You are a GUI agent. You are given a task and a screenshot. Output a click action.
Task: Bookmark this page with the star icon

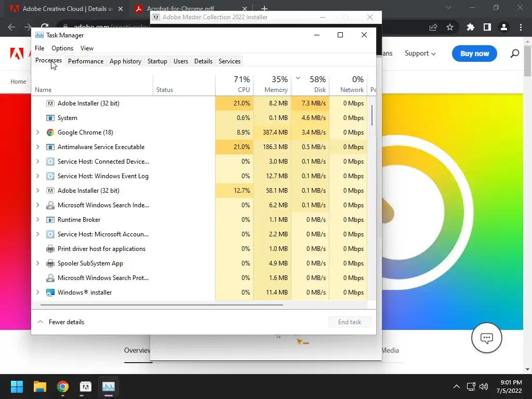(x=450, y=27)
